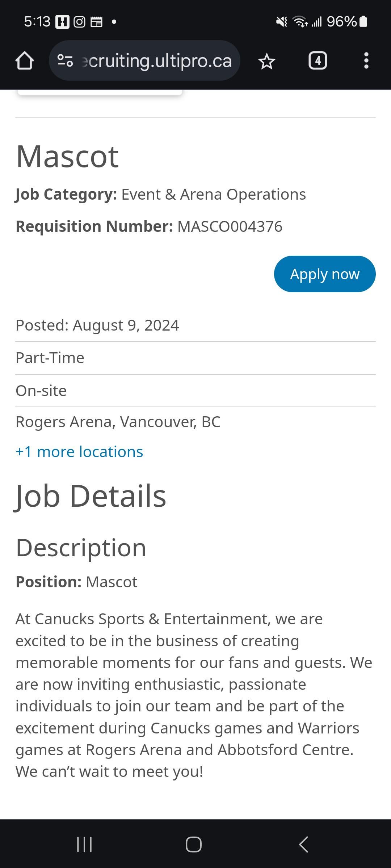This screenshot has height=868, width=391.
Task: Select the Rogers Arena, Vancouver, BC location
Action: [118, 422]
